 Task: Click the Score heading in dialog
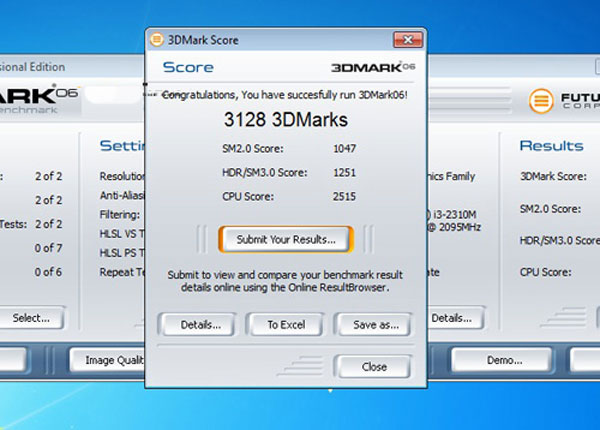click(x=188, y=67)
